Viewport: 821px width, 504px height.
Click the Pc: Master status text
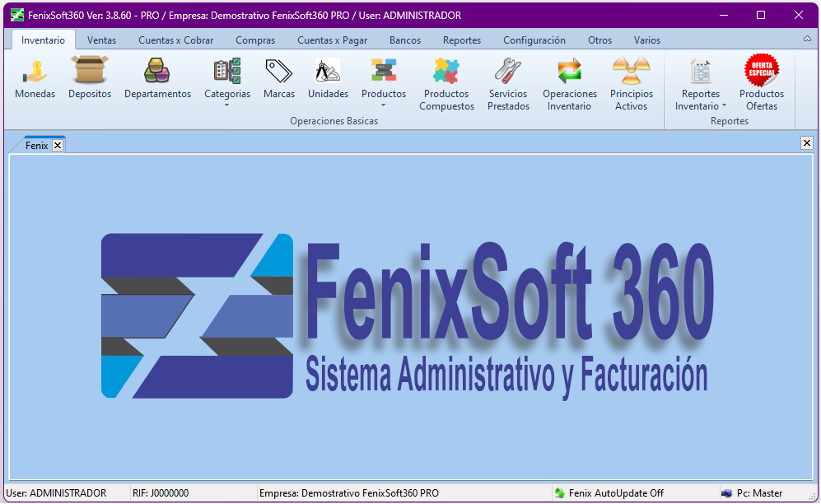(x=760, y=493)
